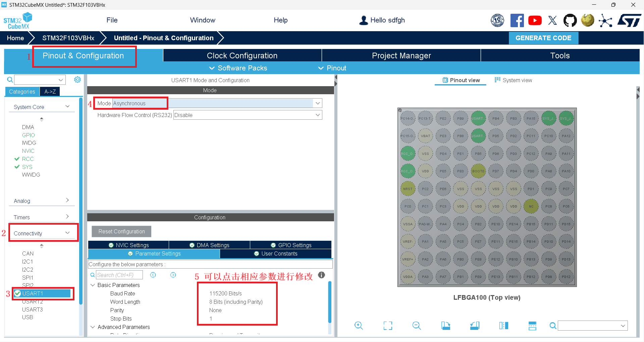Collapse the Basic Parameters group
This screenshot has width=644, height=342.
coord(93,285)
